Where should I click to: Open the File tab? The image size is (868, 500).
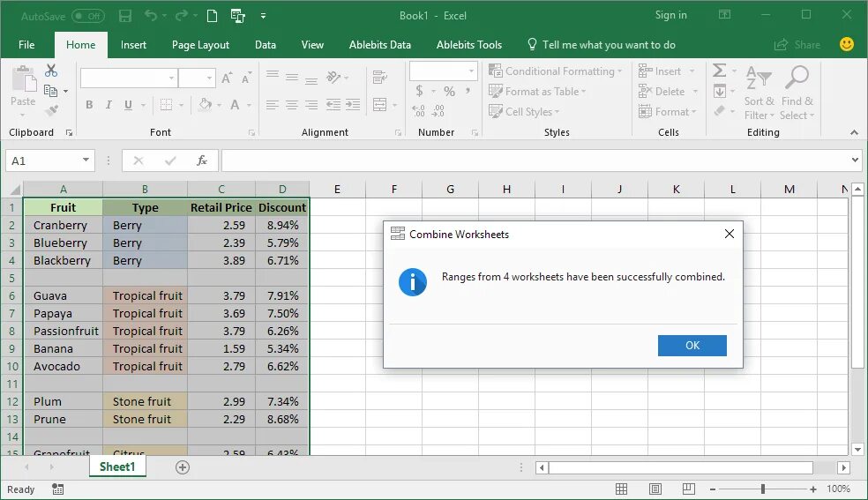point(26,45)
